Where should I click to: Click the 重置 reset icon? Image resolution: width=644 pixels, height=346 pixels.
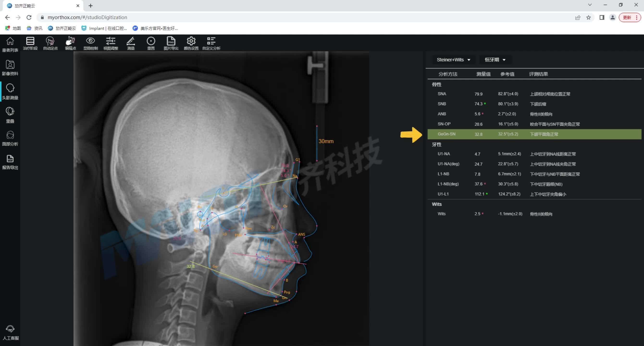click(151, 43)
